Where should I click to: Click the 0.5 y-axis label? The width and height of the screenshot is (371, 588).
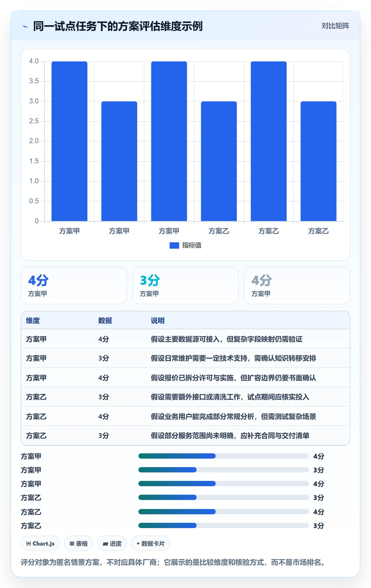[34, 201]
